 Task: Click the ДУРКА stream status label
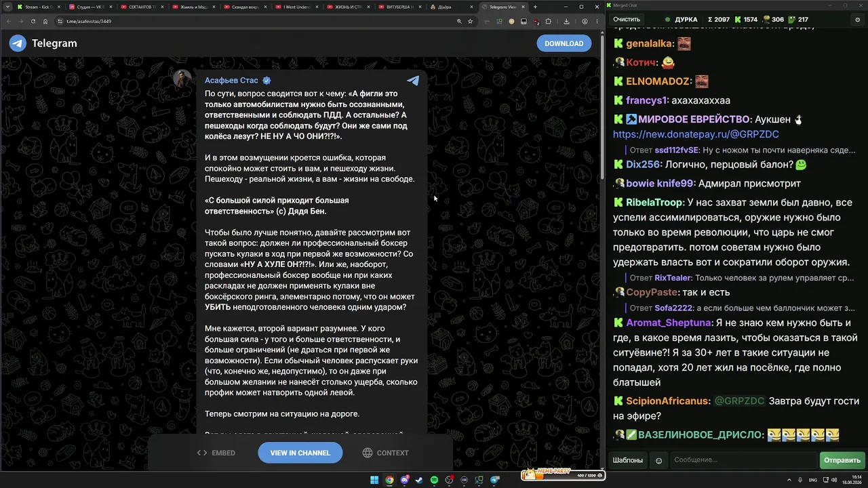pos(681,20)
